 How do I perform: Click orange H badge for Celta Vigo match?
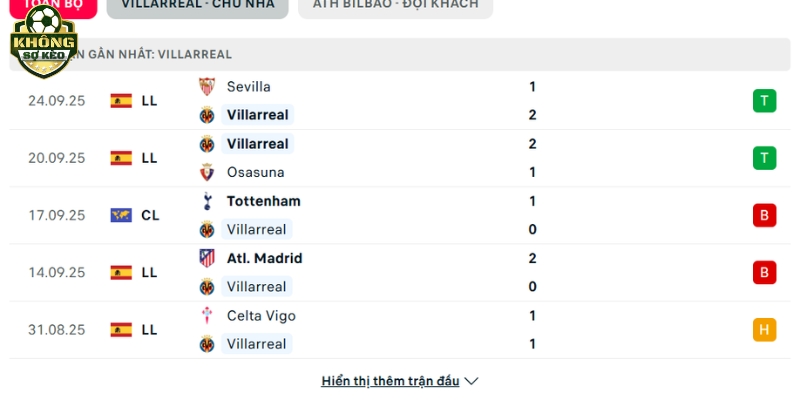(764, 330)
